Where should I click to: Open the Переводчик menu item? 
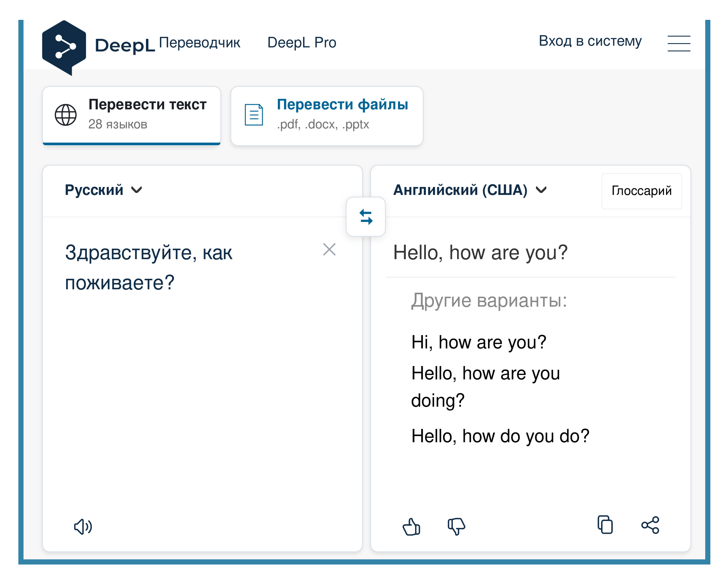[x=200, y=43]
